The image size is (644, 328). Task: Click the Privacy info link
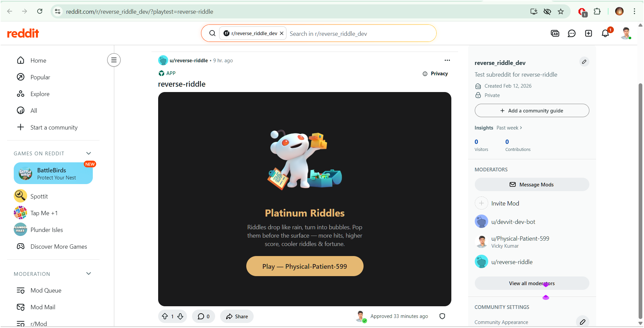point(435,74)
